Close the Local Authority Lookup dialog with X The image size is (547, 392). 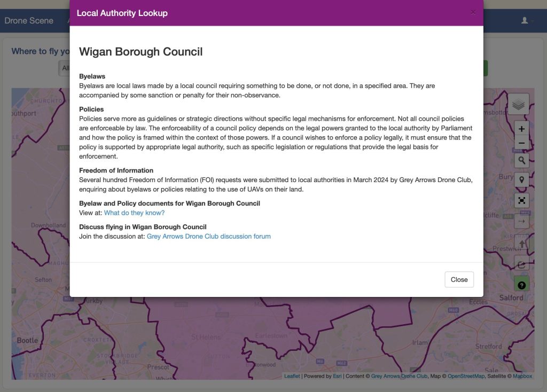click(x=473, y=12)
